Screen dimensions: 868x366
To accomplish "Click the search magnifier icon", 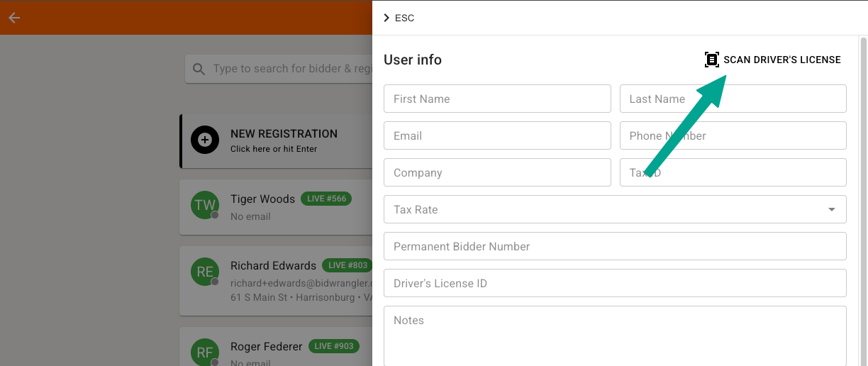I will tap(199, 69).
